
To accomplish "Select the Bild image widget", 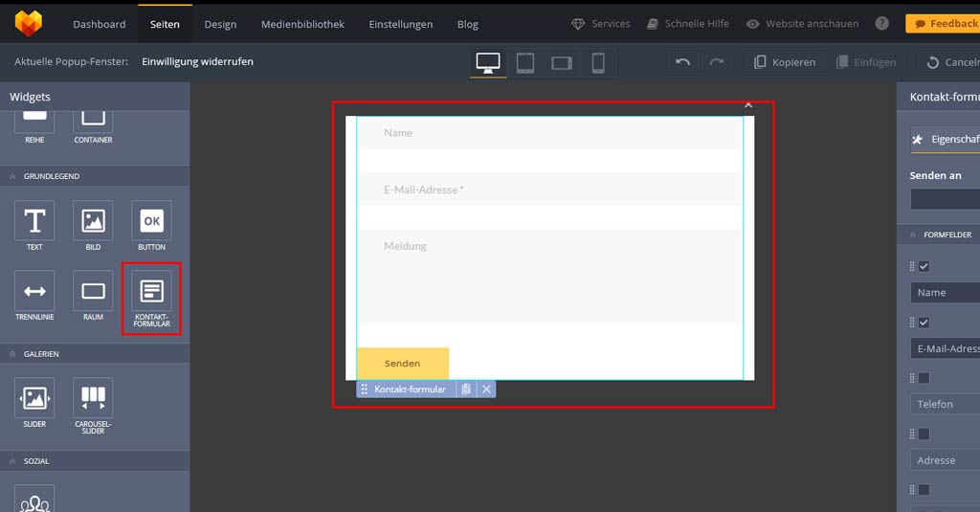I will (x=93, y=221).
